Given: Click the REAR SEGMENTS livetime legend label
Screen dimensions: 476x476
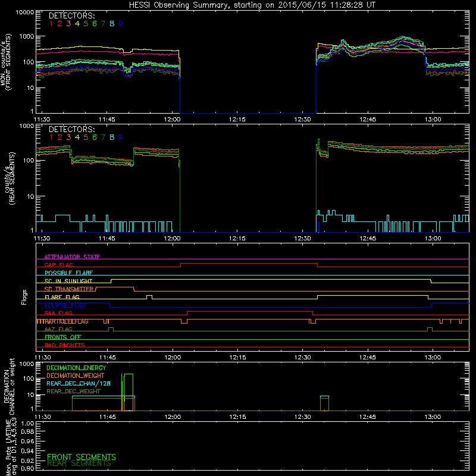Looking at the screenshot, I should coord(79,464).
